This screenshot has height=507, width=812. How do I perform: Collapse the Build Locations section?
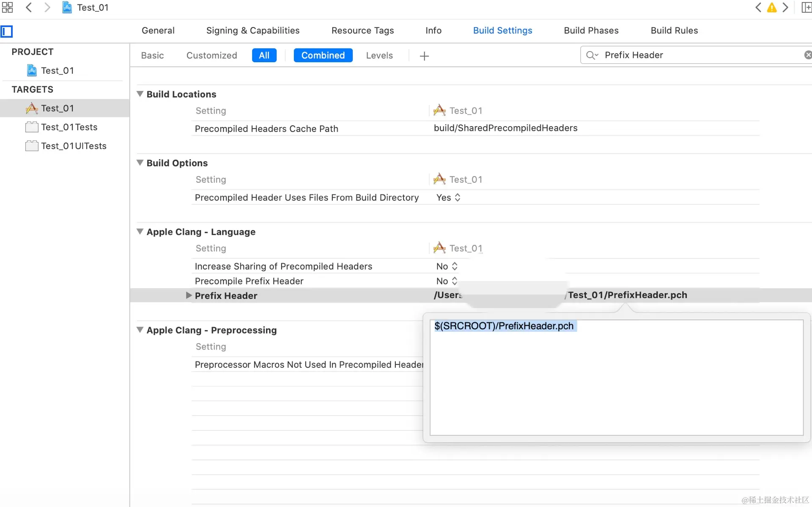pos(140,94)
